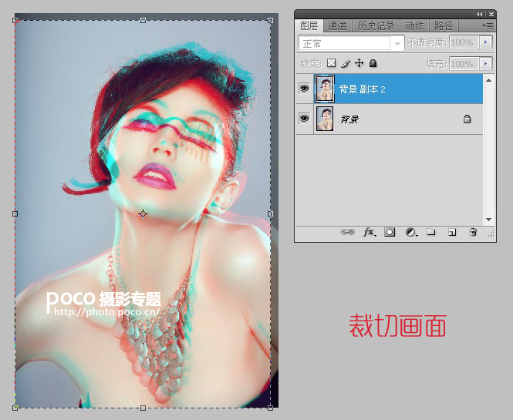Click the top-right crop handle
Screen dimensions: 513x420
point(270,20)
